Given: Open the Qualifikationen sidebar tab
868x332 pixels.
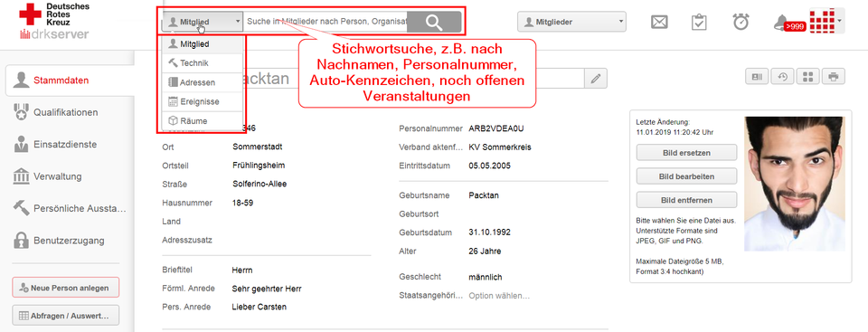Looking at the screenshot, I should point(67,112).
